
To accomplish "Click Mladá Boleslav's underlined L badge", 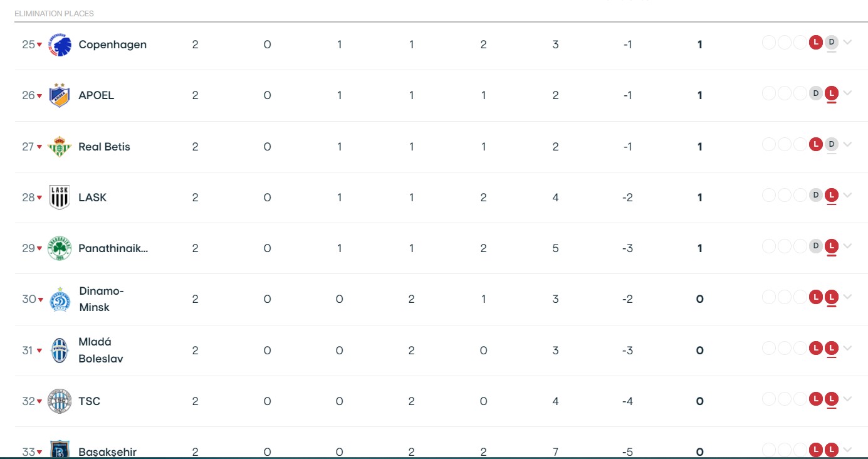I will [x=832, y=348].
